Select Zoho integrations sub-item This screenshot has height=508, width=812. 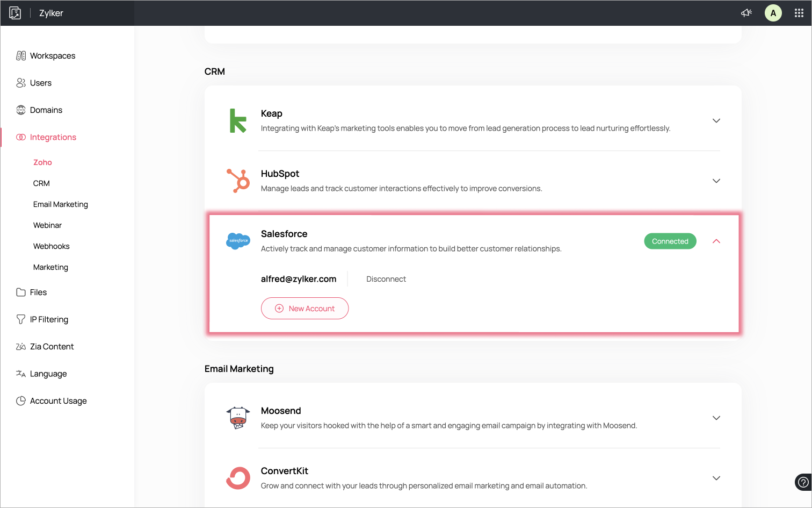click(x=42, y=162)
